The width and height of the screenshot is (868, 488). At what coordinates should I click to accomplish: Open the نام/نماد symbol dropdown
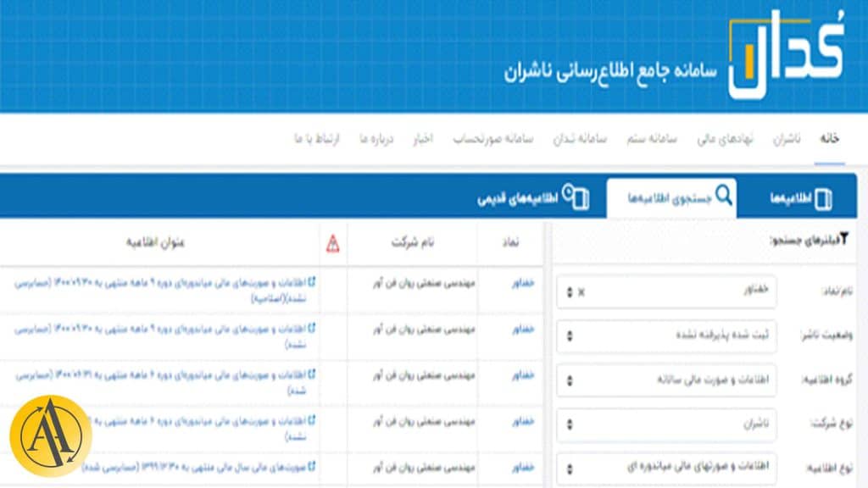(x=666, y=291)
